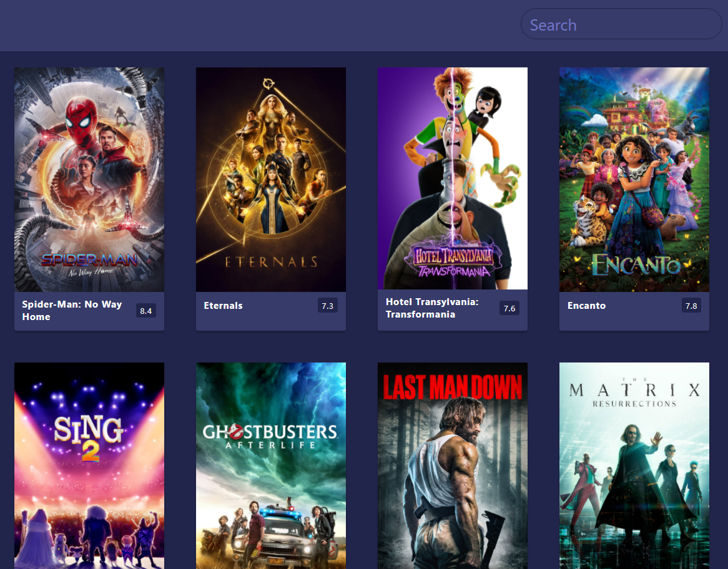
Task: Open the Encanto movie poster
Action: pyautogui.click(x=634, y=180)
